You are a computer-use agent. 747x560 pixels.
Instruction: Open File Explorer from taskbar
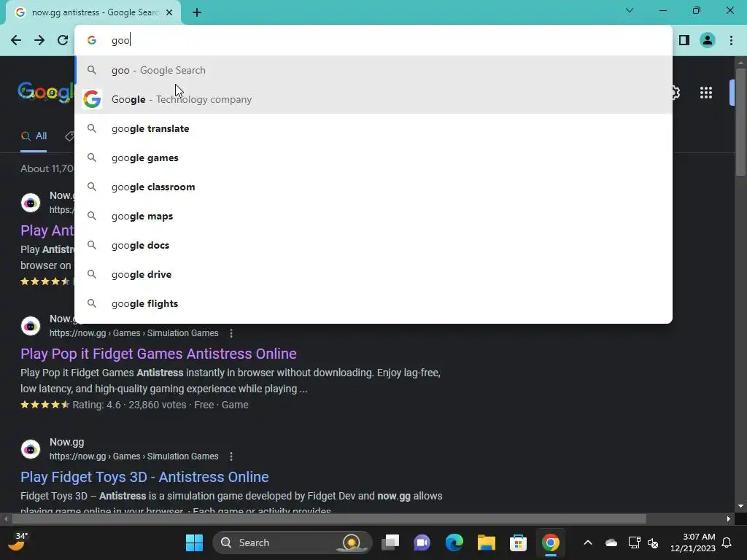(x=487, y=542)
